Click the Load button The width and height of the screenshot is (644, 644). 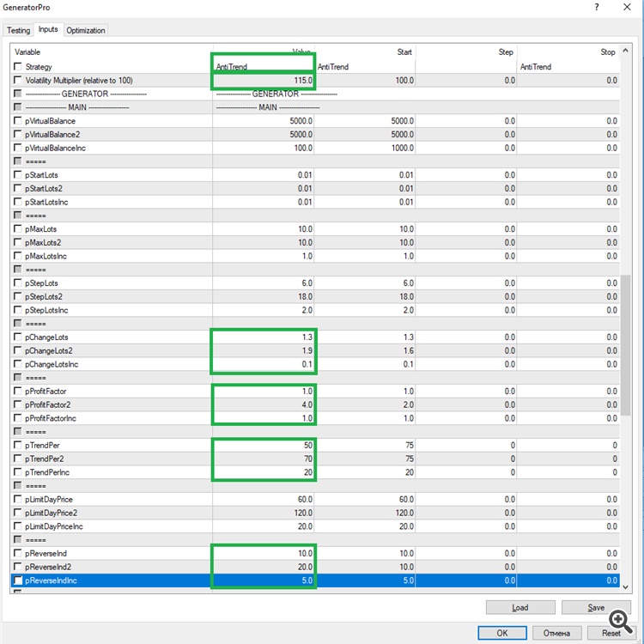520,607
